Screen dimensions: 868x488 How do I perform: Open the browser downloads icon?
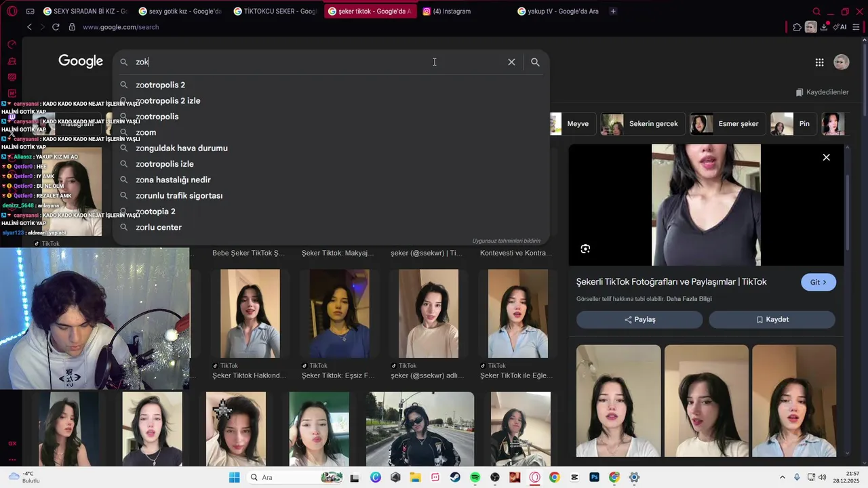(824, 27)
